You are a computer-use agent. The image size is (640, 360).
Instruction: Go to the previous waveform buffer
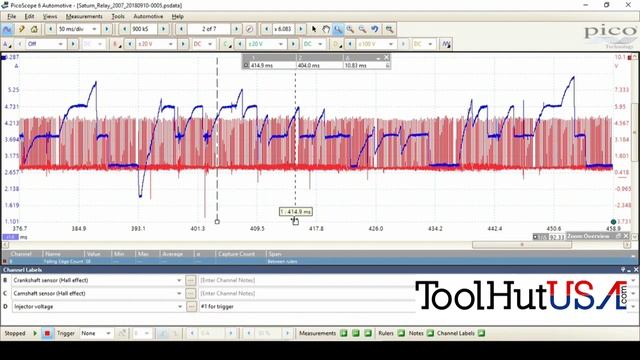pyautogui.click(x=181, y=29)
